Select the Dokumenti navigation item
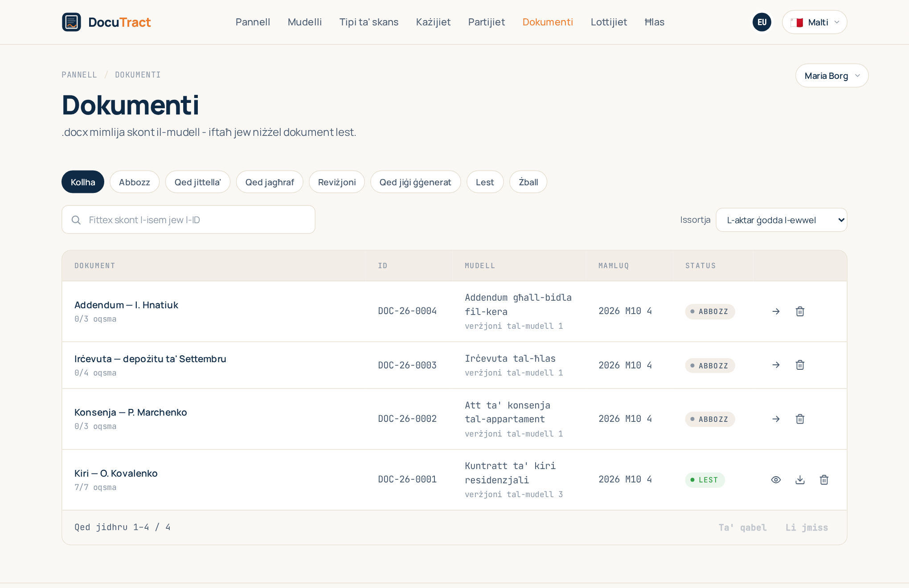 point(548,22)
